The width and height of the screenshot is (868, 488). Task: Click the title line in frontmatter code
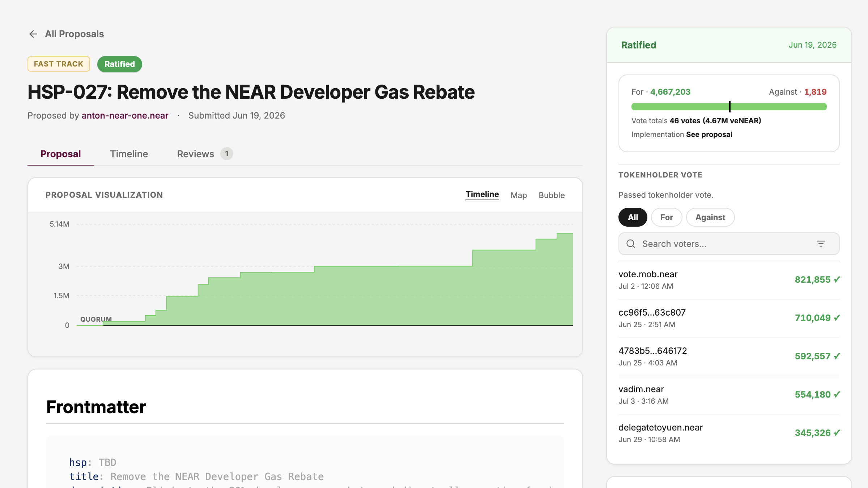196,477
